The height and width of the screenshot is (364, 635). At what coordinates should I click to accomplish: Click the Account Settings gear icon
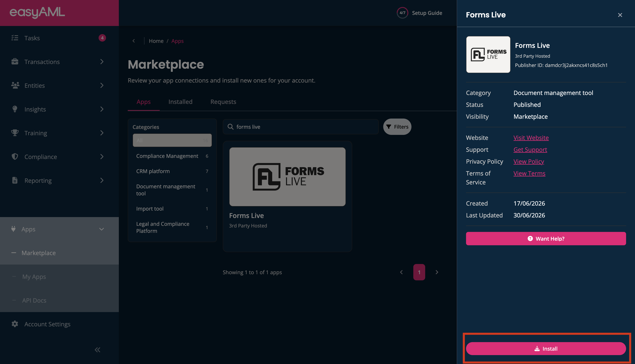click(x=15, y=324)
